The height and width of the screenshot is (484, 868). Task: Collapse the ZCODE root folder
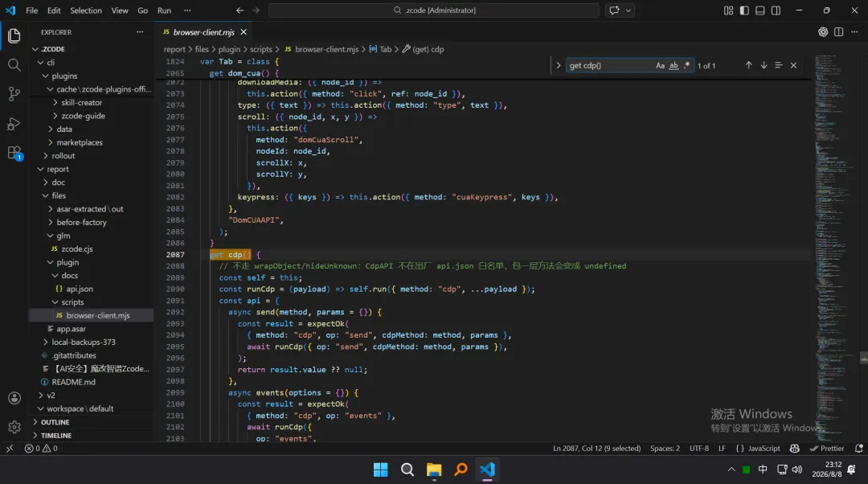click(x=35, y=49)
